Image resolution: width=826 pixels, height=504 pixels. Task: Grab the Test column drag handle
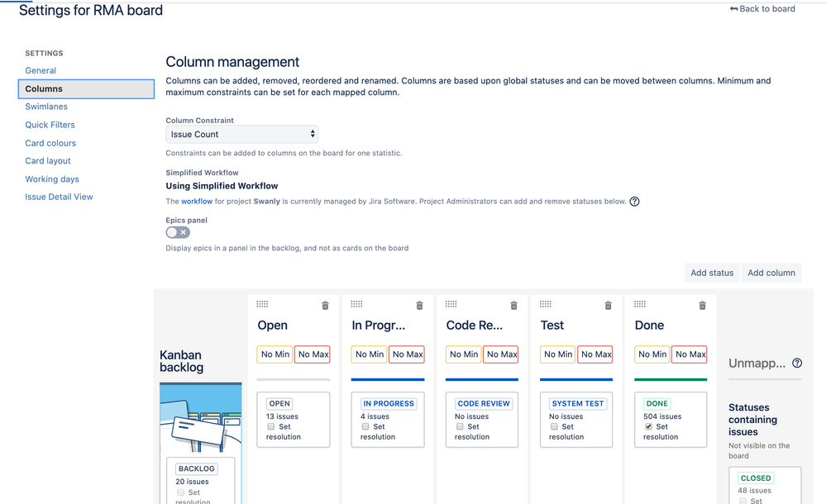(545, 304)
